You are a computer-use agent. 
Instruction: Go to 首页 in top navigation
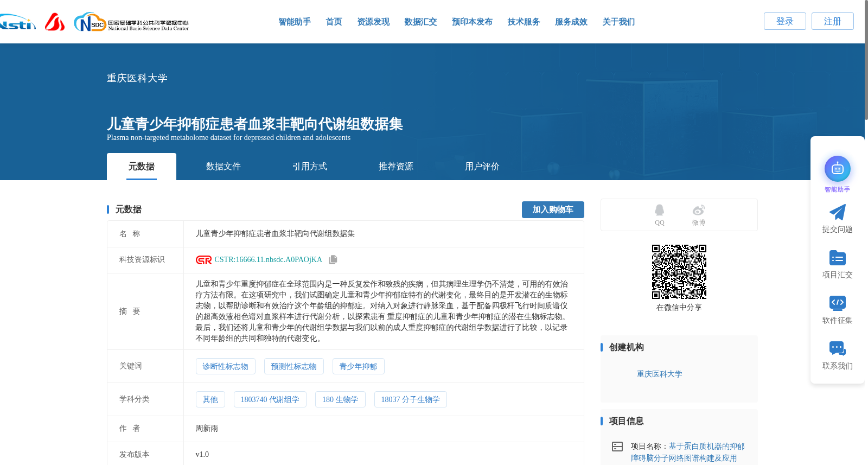tap(334, 22)
